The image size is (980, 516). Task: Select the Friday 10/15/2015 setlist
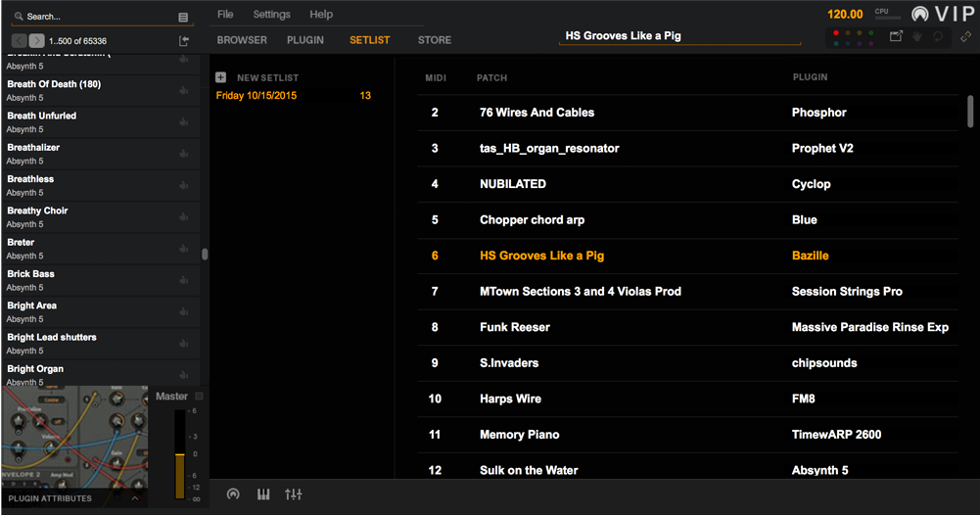(x=257, y=96)
